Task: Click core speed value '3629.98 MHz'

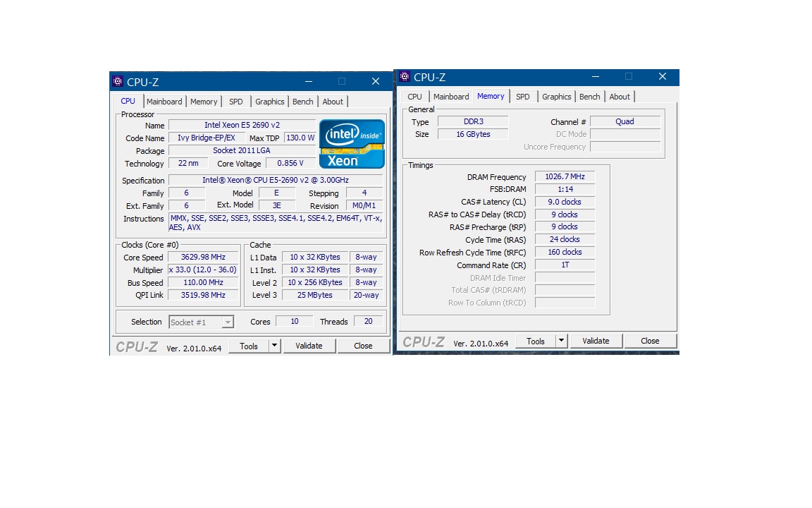Action: [203, 257]
